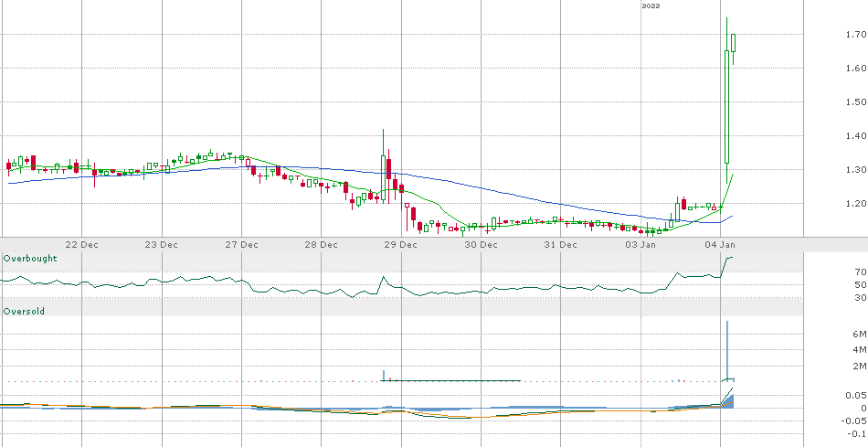Select the 1.30 price axis label
The height and width of the screenshot is (447, 868).
point(856,169)
